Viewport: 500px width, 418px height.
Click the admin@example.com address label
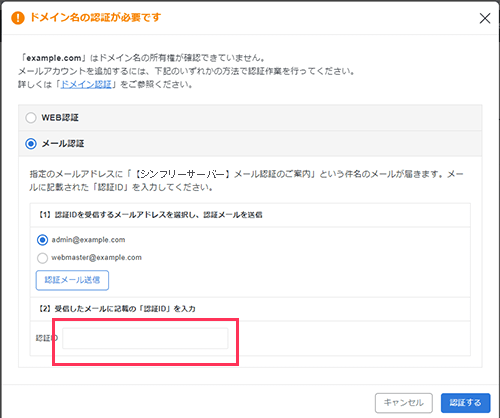point(88,240)
